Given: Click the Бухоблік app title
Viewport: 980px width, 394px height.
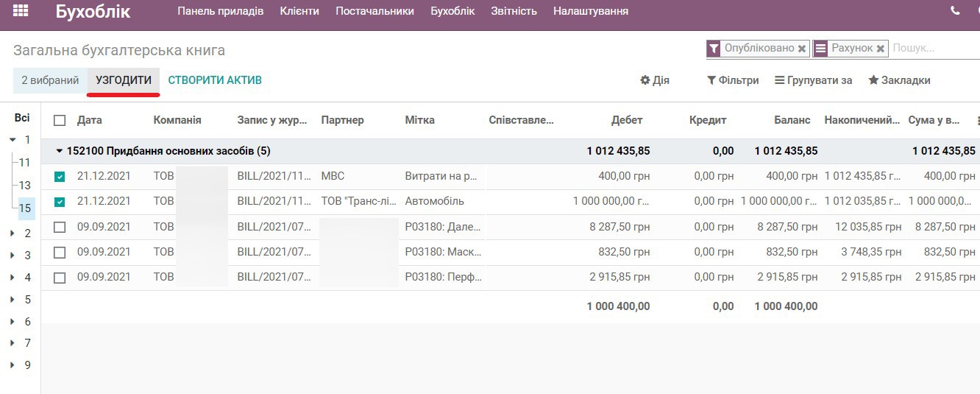Looking at the screenshot, I should 93,12.
